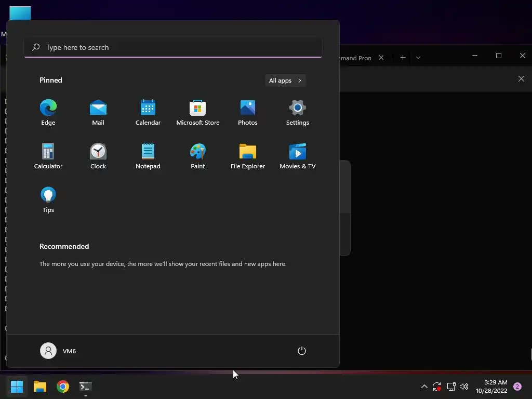This screenshot has width=532, height=399.
Task: Open File Explorer from the taskbar
Action: 39,387
